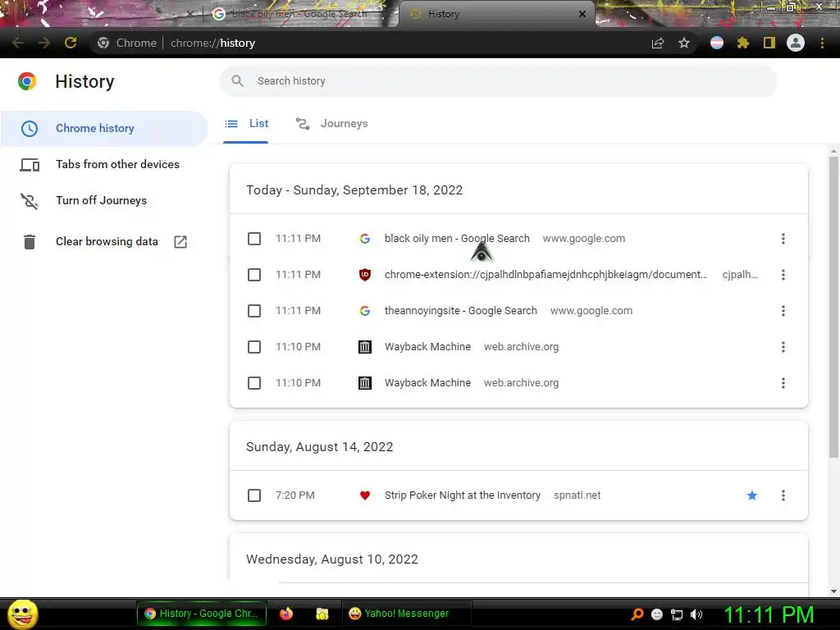The image size is (840, 630).
Task: Click the round face tray icon
Action: [x=657, y=614]
